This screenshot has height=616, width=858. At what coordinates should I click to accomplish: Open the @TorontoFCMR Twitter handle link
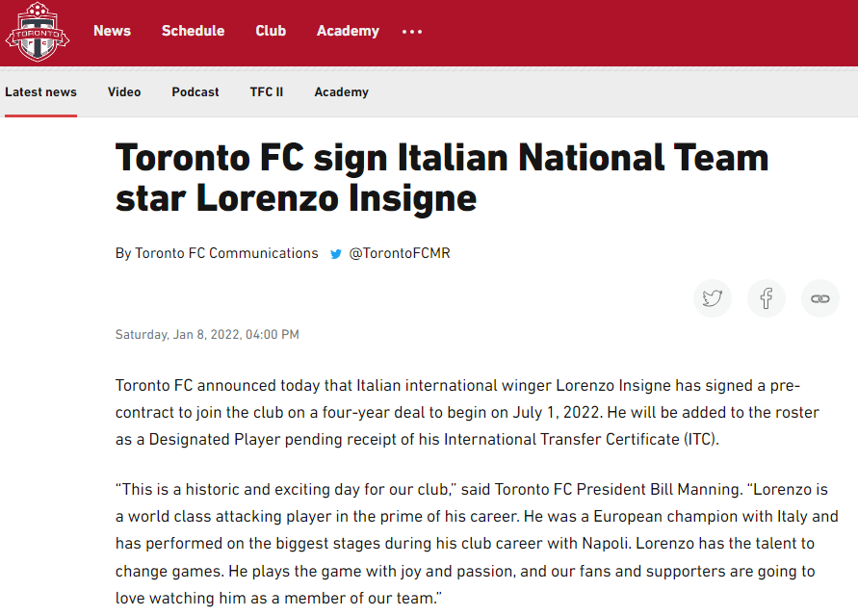pos(400,253)
